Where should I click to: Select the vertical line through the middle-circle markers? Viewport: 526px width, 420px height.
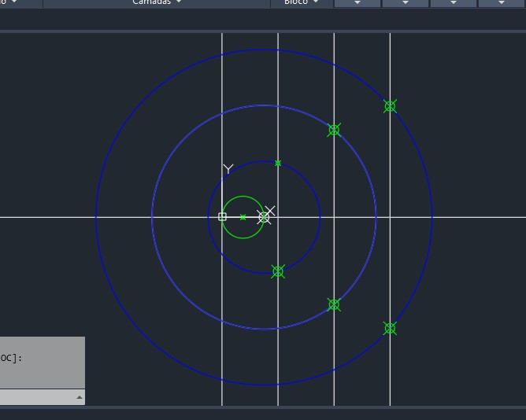[334, 218]
